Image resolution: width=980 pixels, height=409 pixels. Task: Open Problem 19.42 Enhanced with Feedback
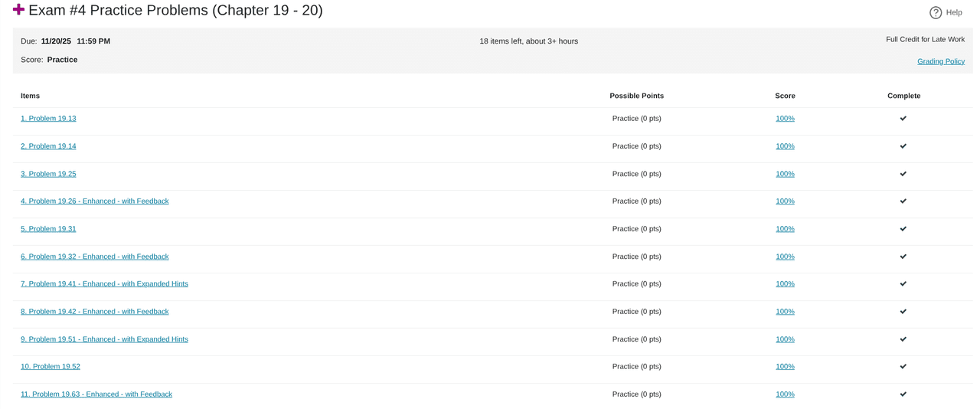(x=94, y=312)
